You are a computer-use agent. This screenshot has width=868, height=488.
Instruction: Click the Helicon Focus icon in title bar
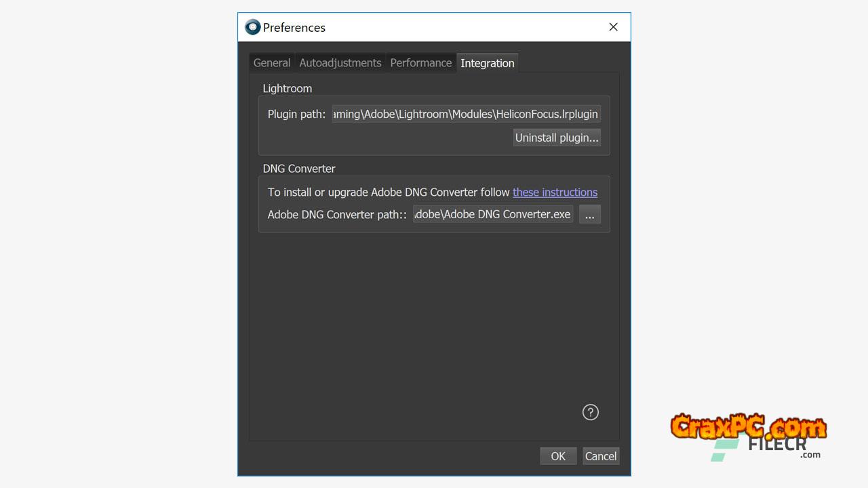tap(253, 27)
